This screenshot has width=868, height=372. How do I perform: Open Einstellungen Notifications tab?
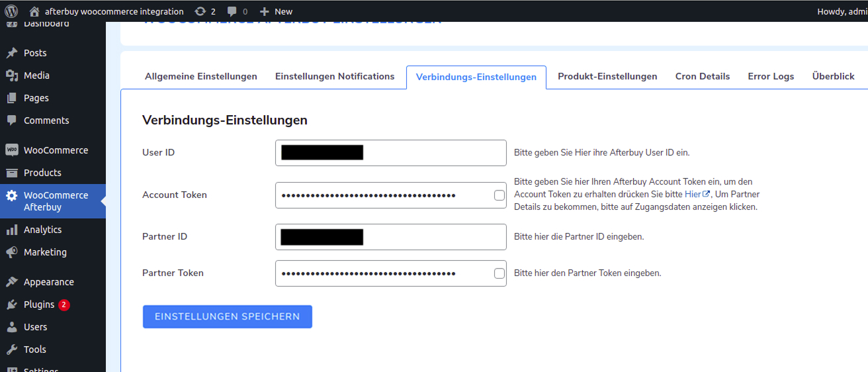pyautogui.click(x=335, y=76)
